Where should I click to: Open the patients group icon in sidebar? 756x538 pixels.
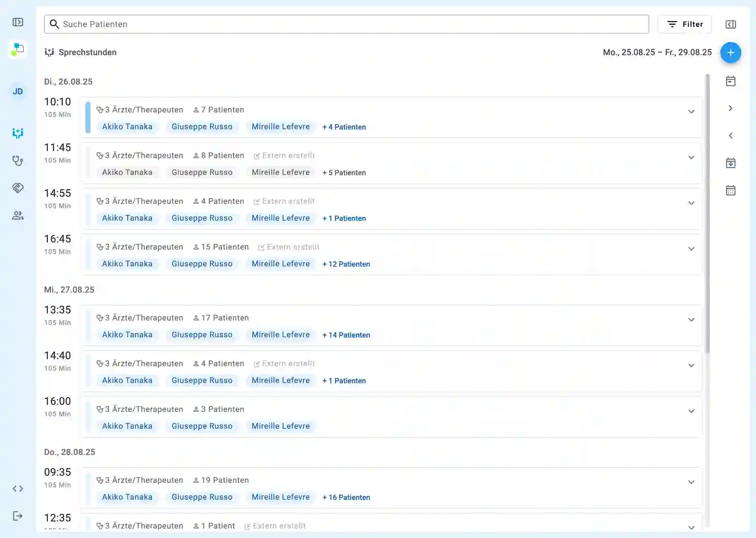coord(18,215)
